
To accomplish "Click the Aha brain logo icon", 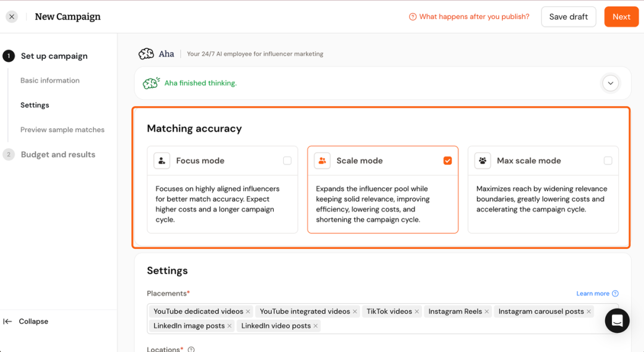I will point(146,54).
